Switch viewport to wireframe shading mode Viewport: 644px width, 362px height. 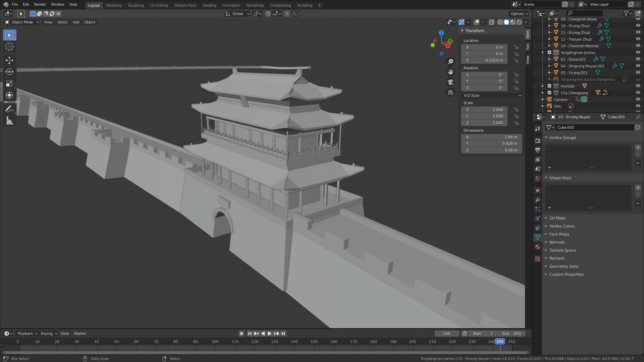(500, 22)
